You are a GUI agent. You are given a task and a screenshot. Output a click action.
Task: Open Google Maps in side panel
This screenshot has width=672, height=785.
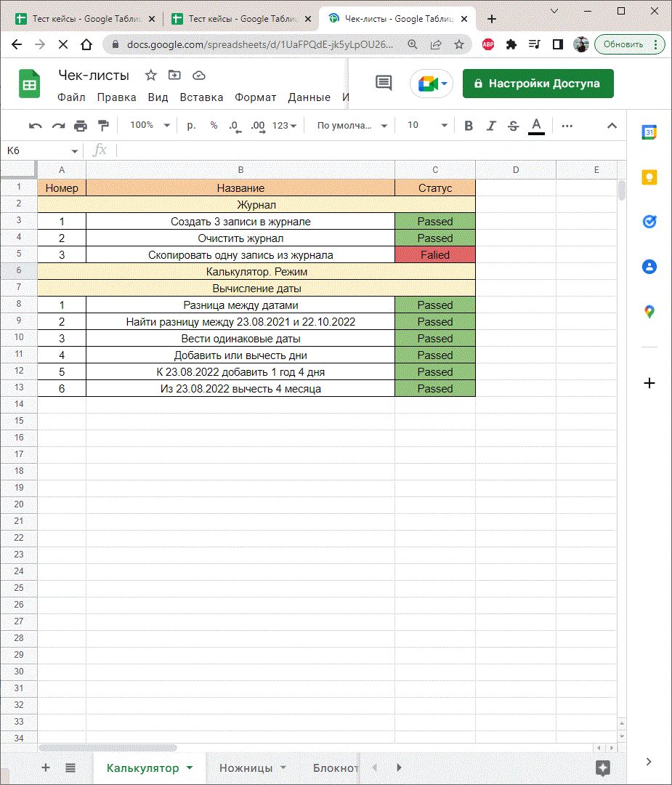pyautogui.click(x=649, y=311)
